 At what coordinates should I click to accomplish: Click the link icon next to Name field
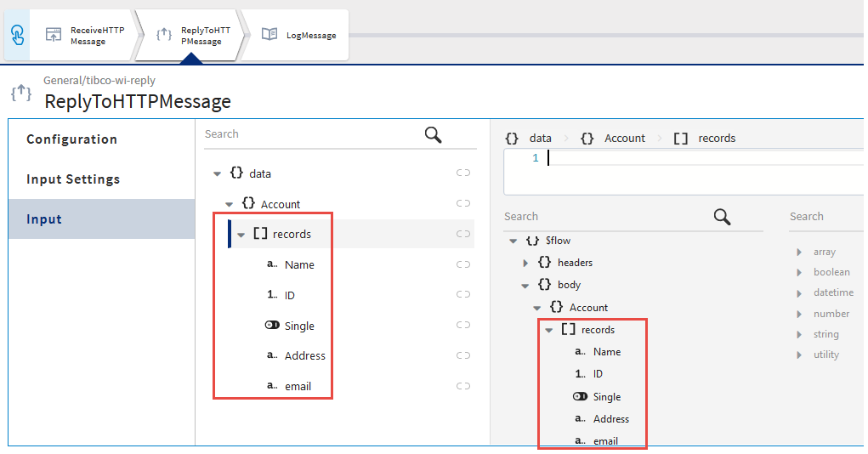tap(463, 264)
